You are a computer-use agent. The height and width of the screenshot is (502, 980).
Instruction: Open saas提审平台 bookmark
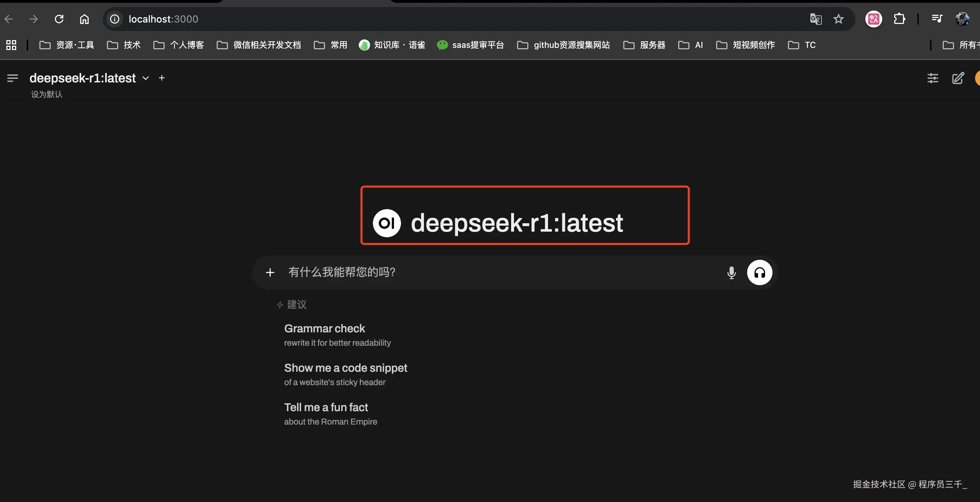471,45
